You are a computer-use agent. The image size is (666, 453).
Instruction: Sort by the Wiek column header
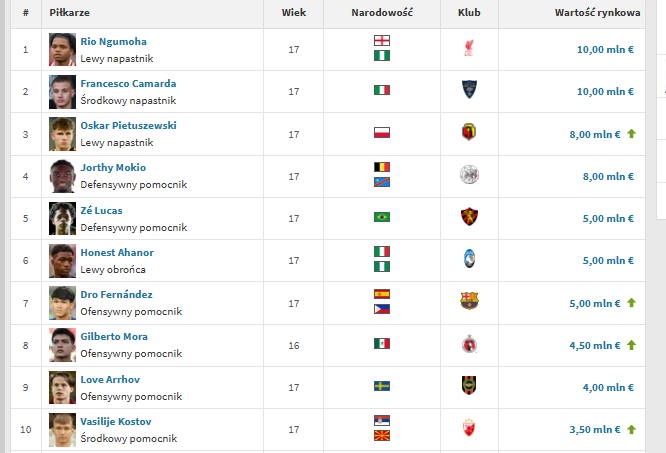[293, 13]
